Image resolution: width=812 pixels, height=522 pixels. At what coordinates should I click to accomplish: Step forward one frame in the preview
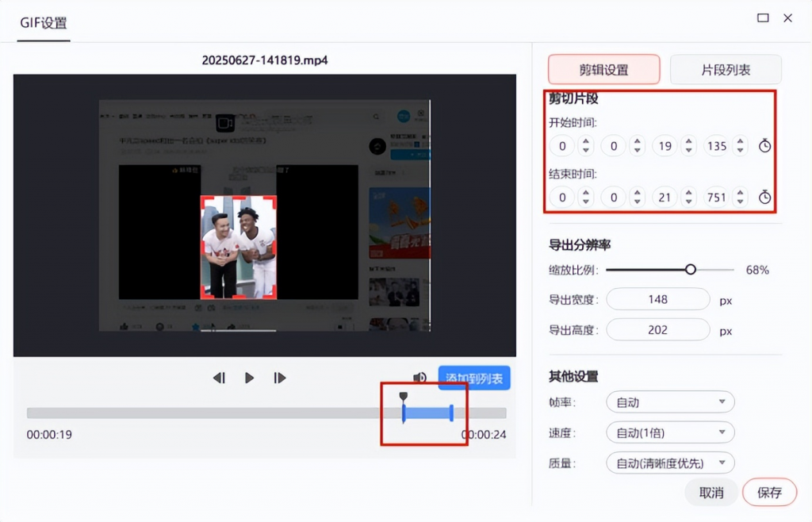(278, 378)
